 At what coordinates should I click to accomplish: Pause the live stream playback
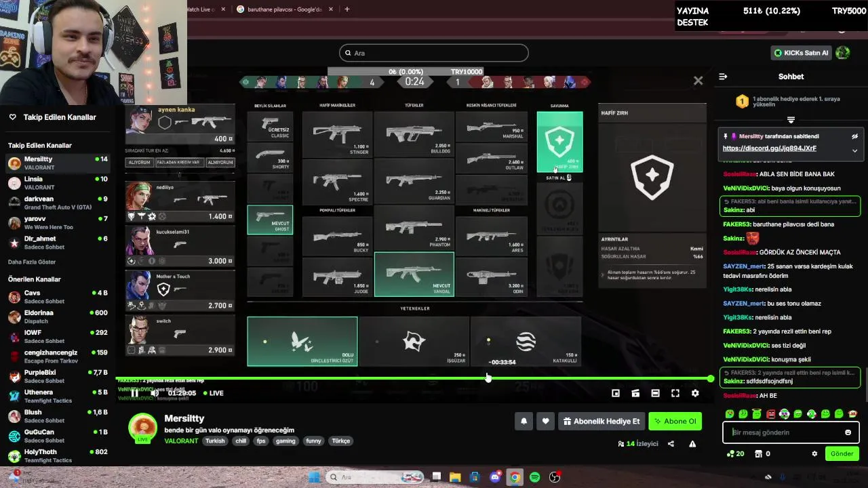click(x=134, y=393)
